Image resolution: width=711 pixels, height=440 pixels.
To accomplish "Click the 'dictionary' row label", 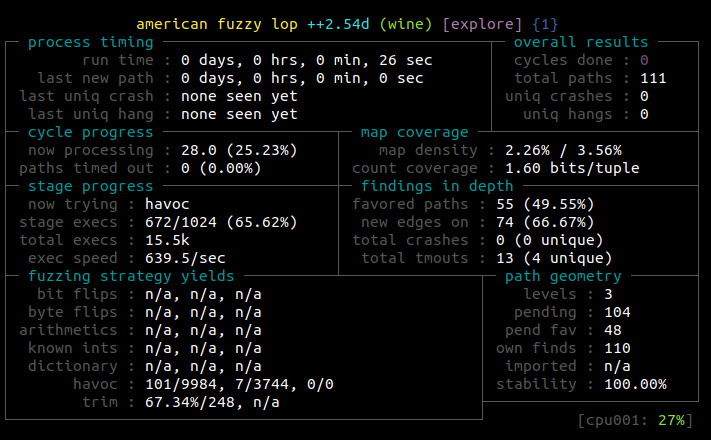I will tap(73, 366).
